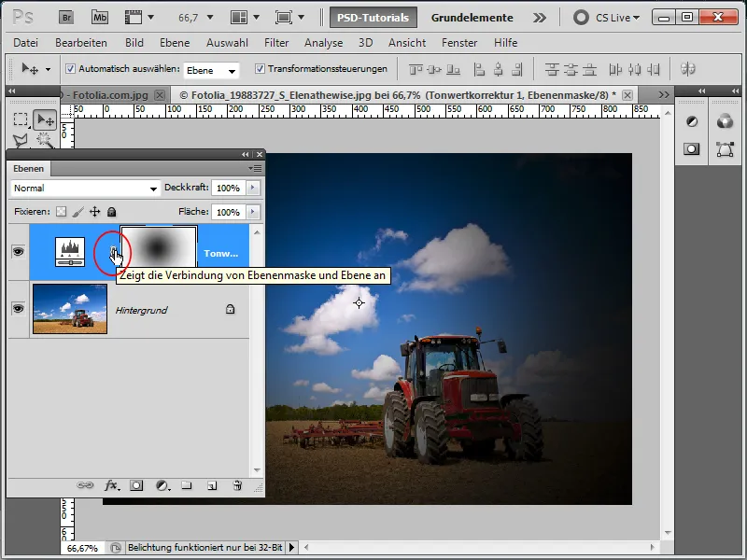
Task: Open the Adjustments panel icon
Action: pyautogui.click(x=692, y=122)
